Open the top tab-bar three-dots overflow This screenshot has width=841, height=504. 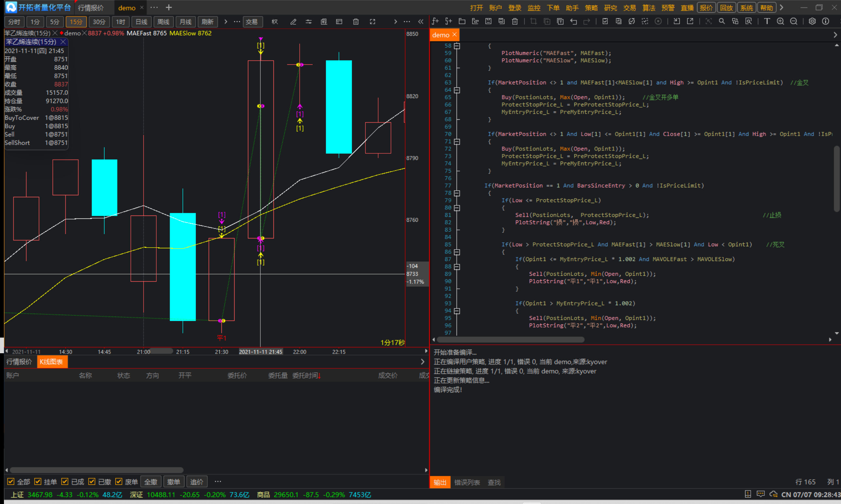pyautogui.click(x=154, y=8)
